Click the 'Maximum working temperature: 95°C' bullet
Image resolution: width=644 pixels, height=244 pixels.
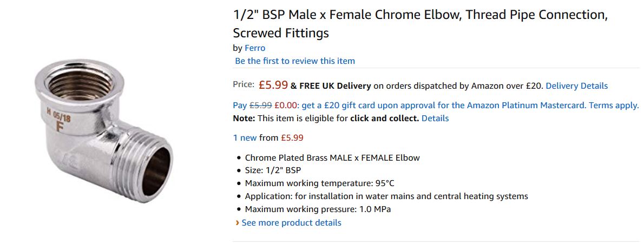[x=323, y=183]
